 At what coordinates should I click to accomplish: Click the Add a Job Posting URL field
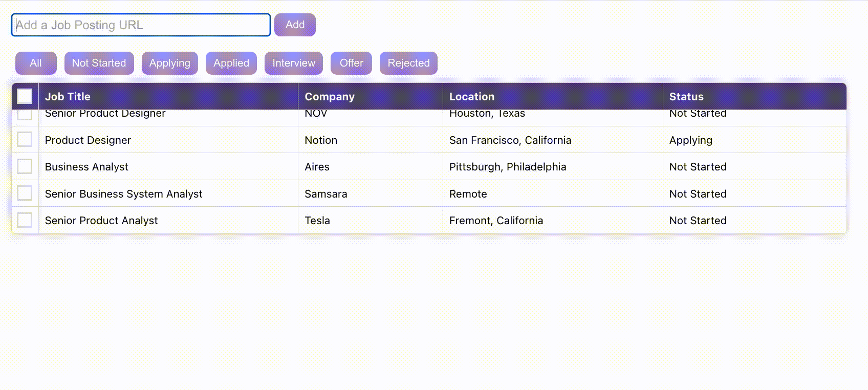tap(141, 25)
